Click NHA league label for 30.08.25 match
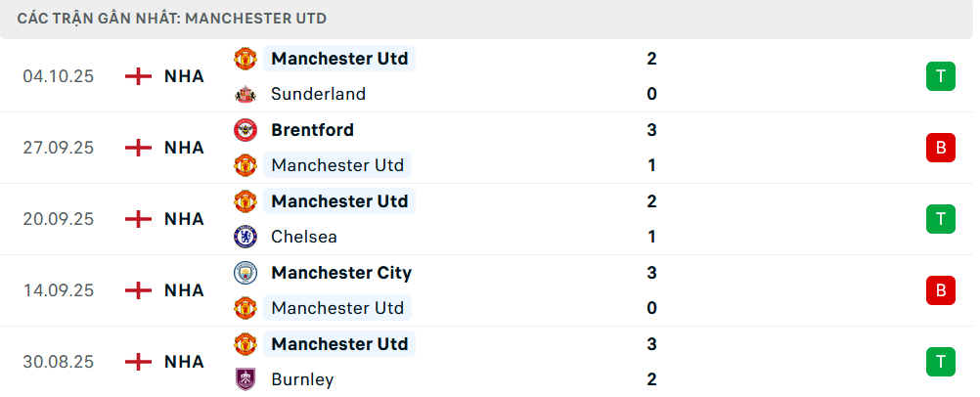The image size is (980, 397). (184, 362)
